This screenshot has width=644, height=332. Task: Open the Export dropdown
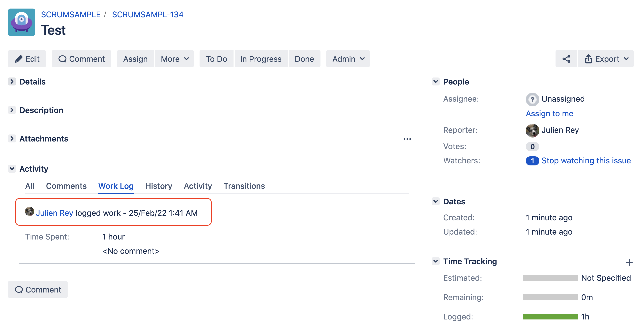point(606,59)
